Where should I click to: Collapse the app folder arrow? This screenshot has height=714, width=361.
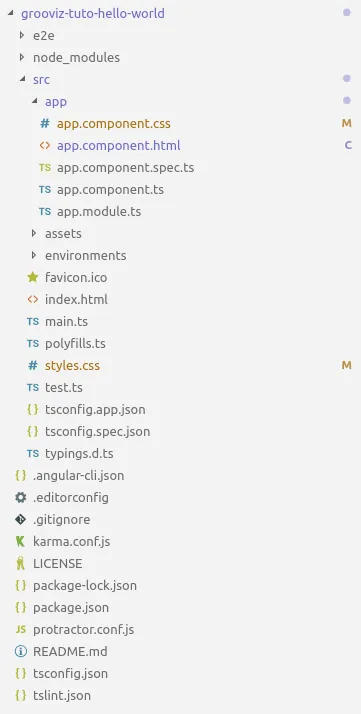34,101
